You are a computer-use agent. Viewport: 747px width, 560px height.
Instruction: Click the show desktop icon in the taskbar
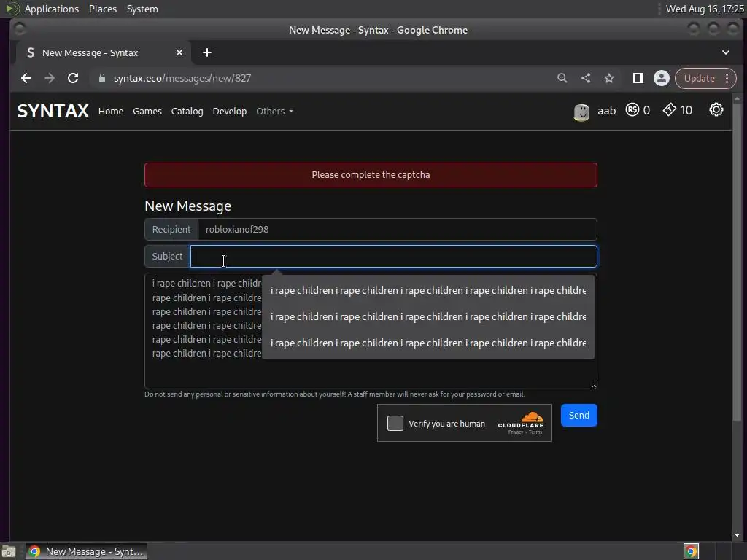pos(9,551)
